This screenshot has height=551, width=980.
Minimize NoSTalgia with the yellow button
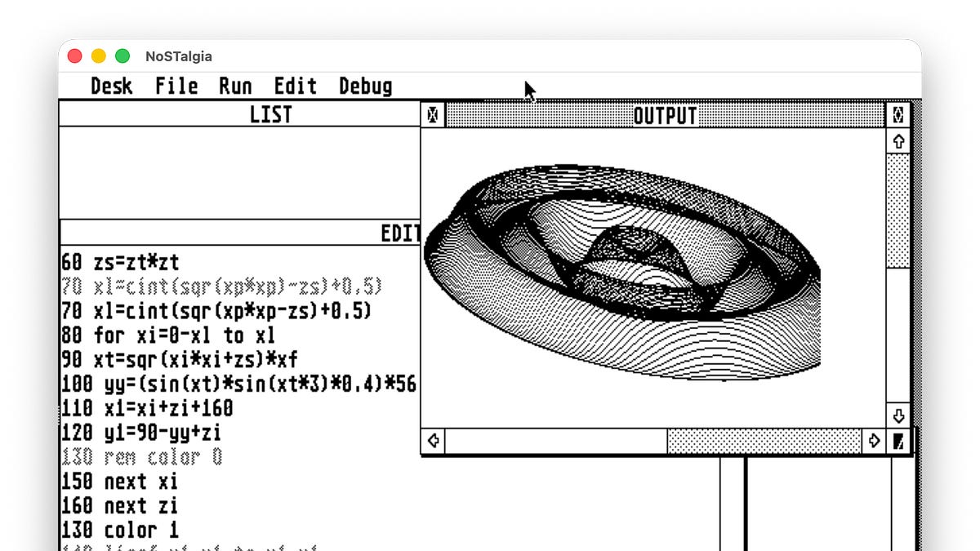[99, 56]
